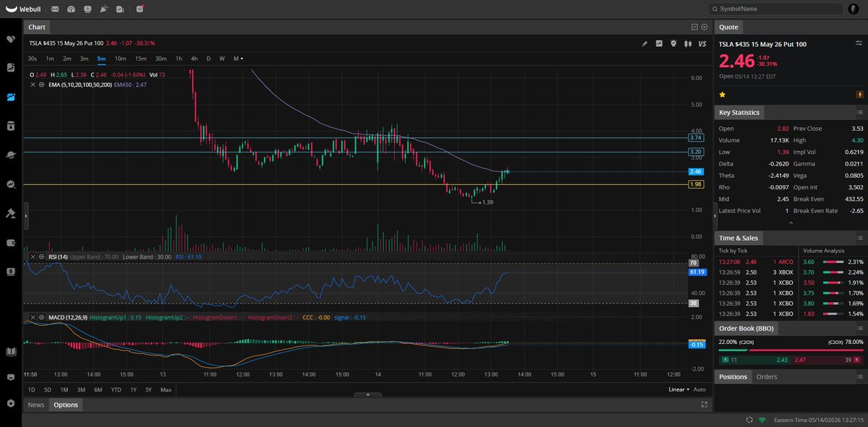Image resolution: width=868 pixels, height=427 pixels.
Task: Click the 1.98 yellow price line label
Action: click(x=697, y=184)
